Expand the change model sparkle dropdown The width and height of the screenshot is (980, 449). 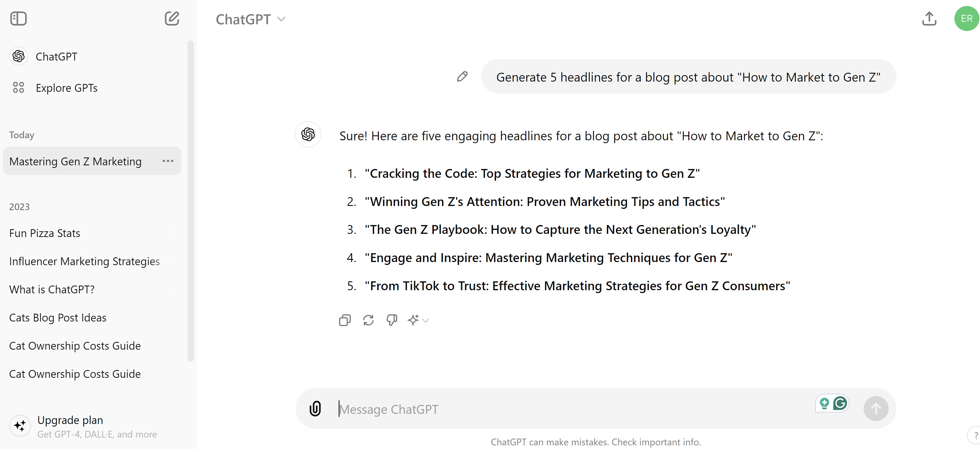[418, 320]
